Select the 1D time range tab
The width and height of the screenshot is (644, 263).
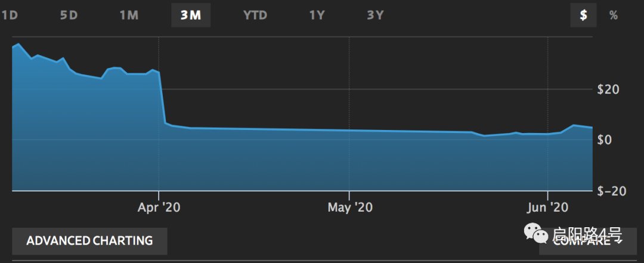(9, 16)
